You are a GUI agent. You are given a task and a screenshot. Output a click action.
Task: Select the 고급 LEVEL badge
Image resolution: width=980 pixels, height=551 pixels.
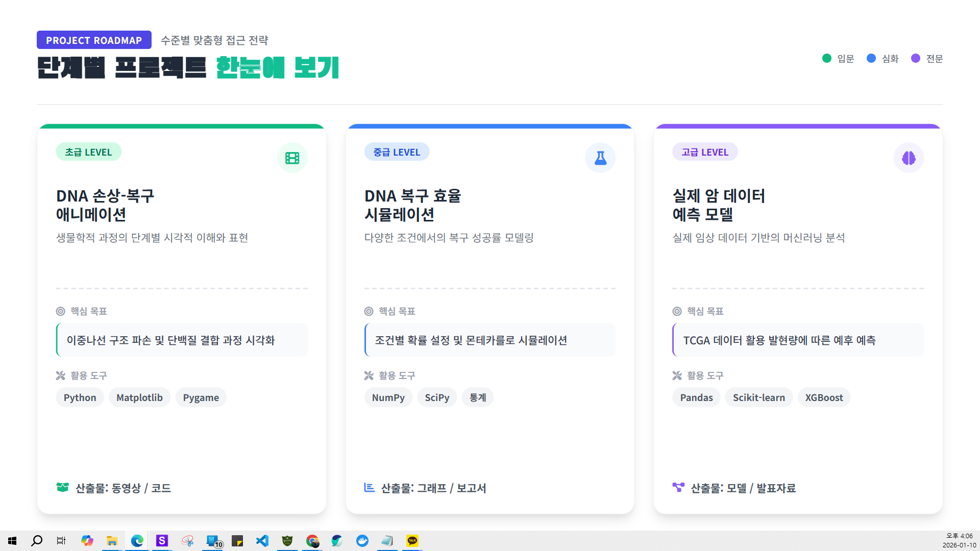(x=705, y=152)
